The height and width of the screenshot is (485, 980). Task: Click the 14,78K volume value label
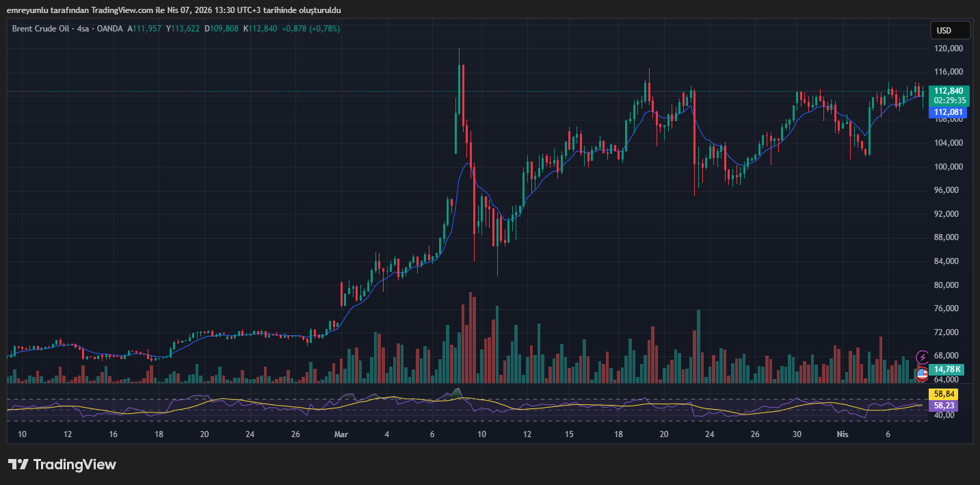point(949,369)
